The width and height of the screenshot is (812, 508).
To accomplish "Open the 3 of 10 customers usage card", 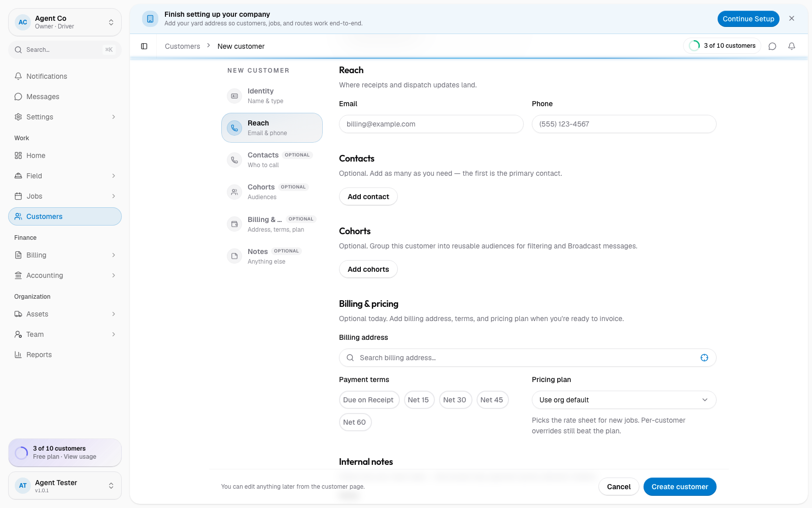I will 65,452.
